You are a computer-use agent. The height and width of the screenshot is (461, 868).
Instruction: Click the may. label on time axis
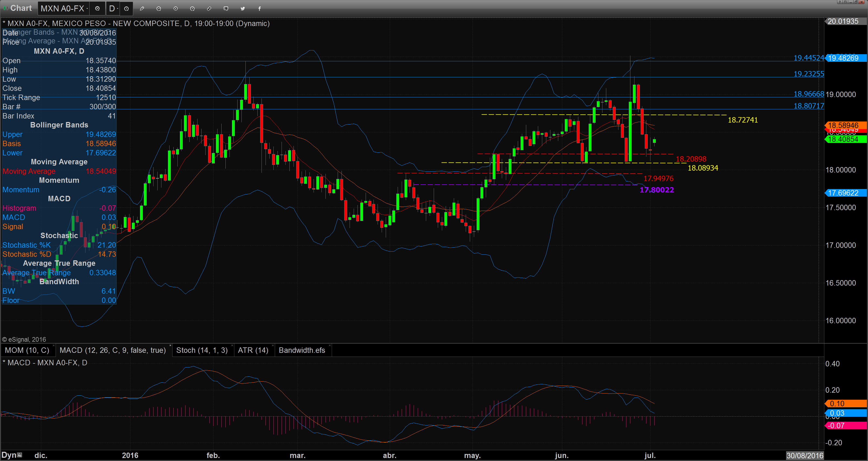tap(473, 456)
